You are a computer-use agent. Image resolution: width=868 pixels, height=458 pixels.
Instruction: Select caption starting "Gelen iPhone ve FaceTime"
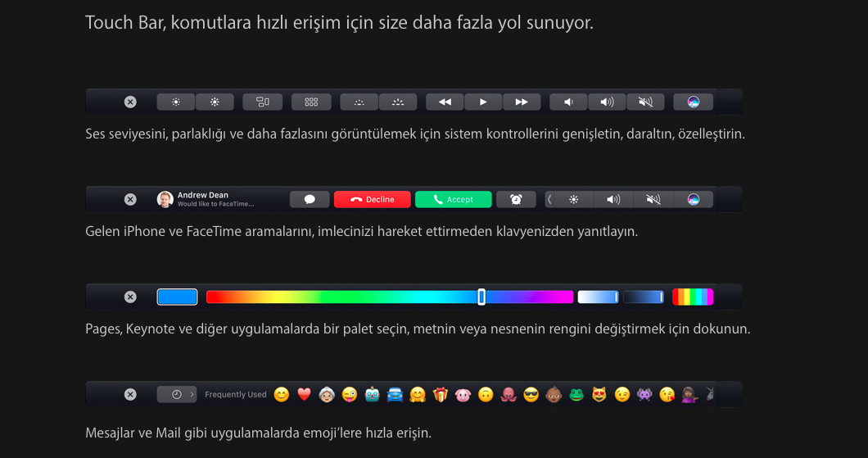click(x=361, y=232)
